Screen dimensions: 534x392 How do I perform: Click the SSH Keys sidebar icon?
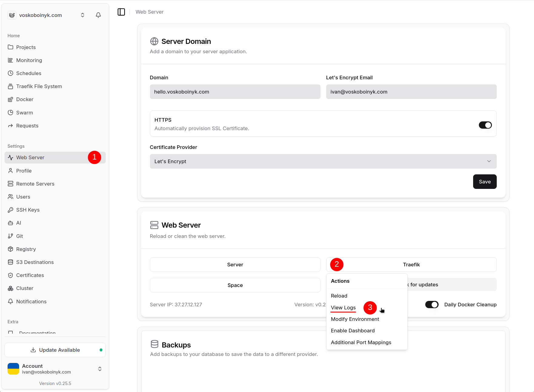[x=10, y=210]
